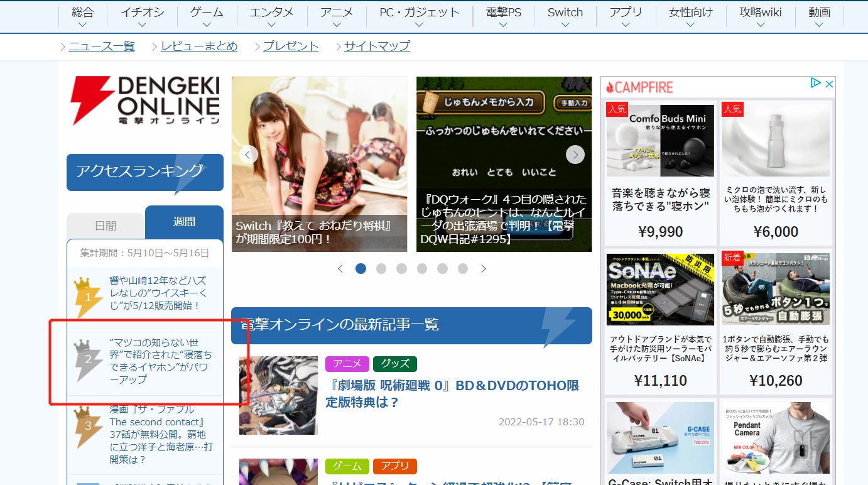Image resolution: width=868 pixels, height=485 pixels.
Task: Expand the chevron under 攻略wiki
Action: [x=761, y=25]
